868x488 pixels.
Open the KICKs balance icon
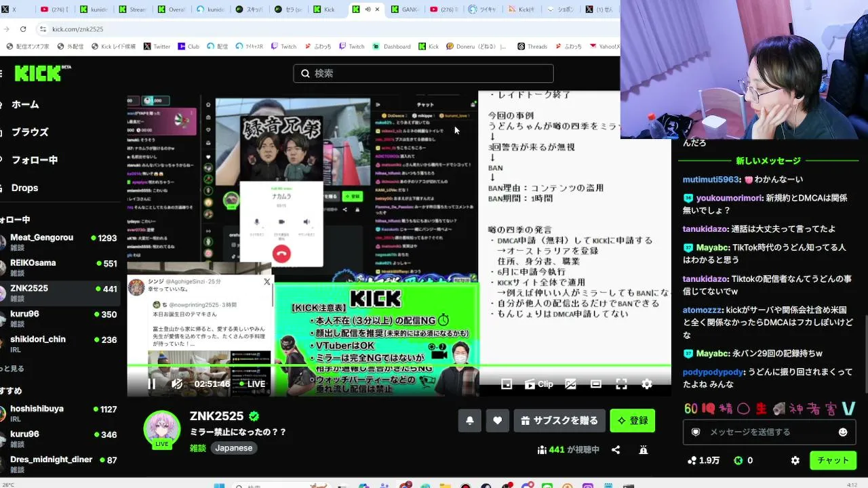click(738, 460)
